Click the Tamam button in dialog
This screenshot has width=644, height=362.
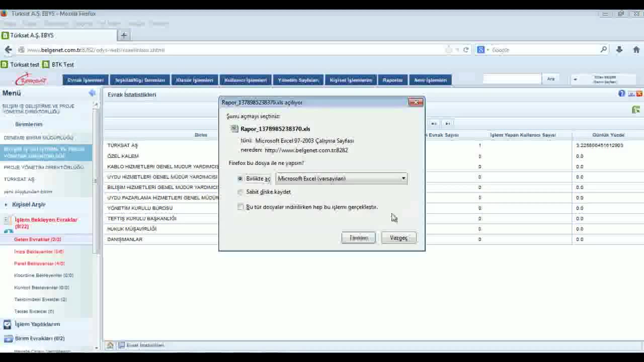[x=359, y=238]
